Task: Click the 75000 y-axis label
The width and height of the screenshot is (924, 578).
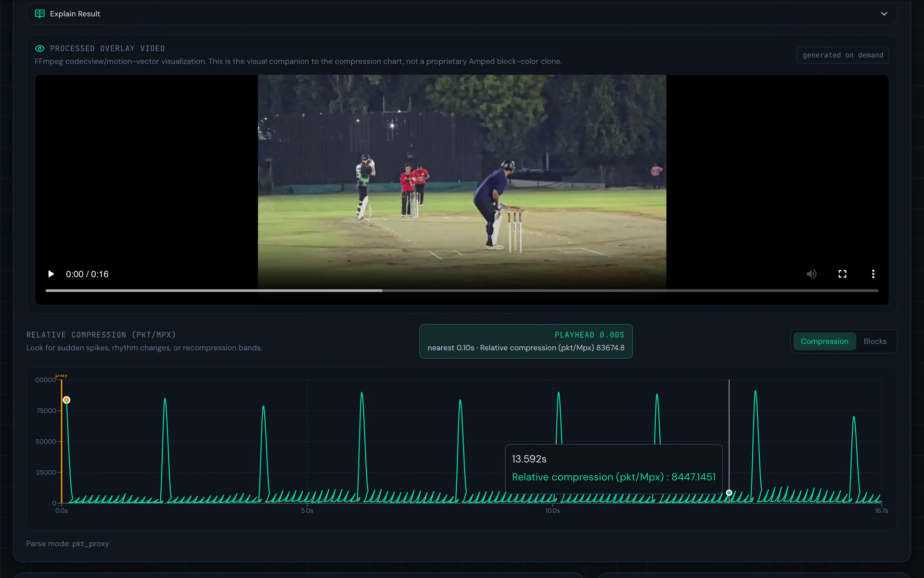Action: [47, 411]
